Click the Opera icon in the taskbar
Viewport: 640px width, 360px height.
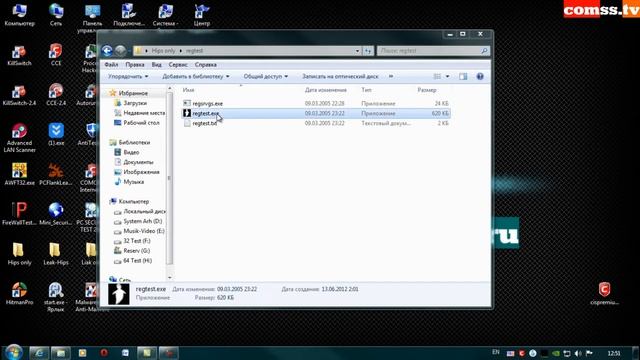(x=104, y=353)
